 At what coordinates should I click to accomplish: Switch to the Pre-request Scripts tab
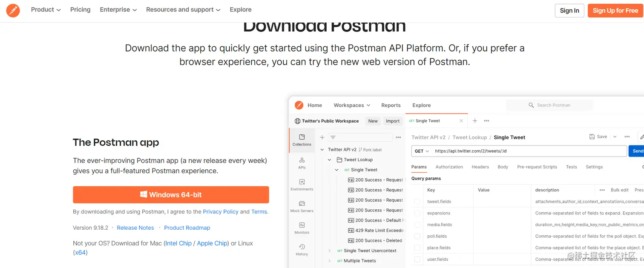(x=537, y=167)
